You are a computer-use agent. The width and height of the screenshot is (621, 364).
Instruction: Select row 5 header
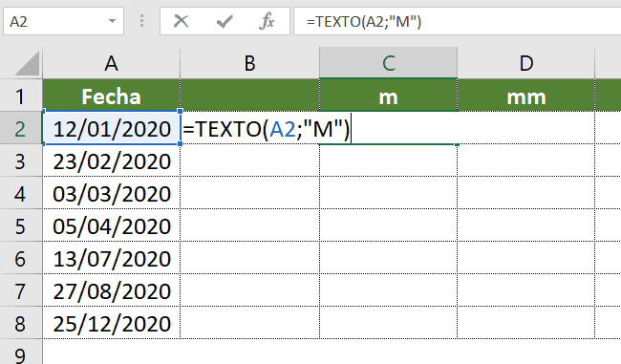(21, 225)
